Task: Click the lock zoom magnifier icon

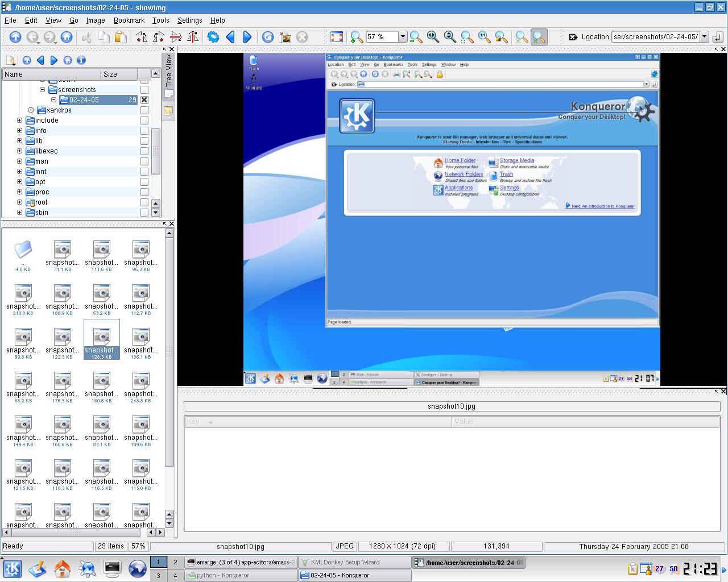Action: pyautogui.click(x=501, y=37)
